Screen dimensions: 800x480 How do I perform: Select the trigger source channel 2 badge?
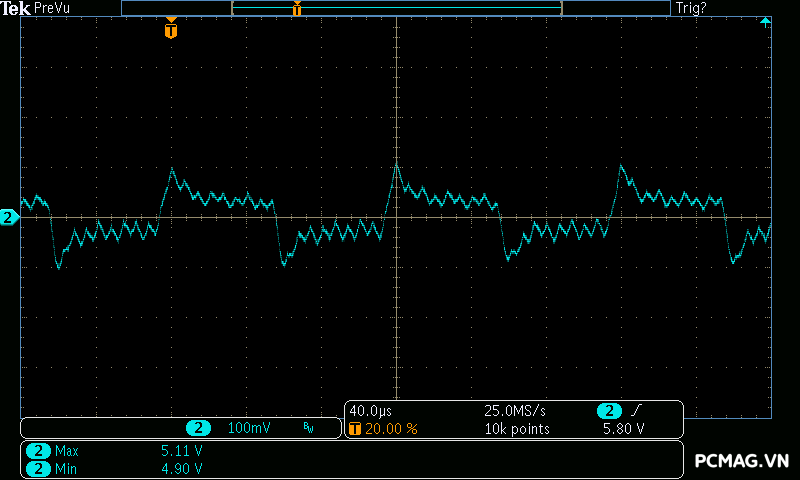point(609,411)
